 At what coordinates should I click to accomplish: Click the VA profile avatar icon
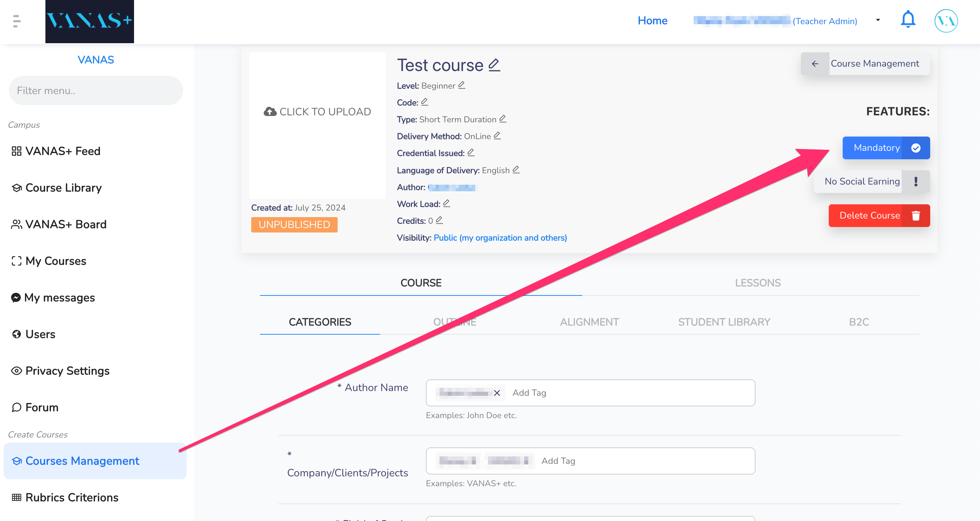[946, 21]
